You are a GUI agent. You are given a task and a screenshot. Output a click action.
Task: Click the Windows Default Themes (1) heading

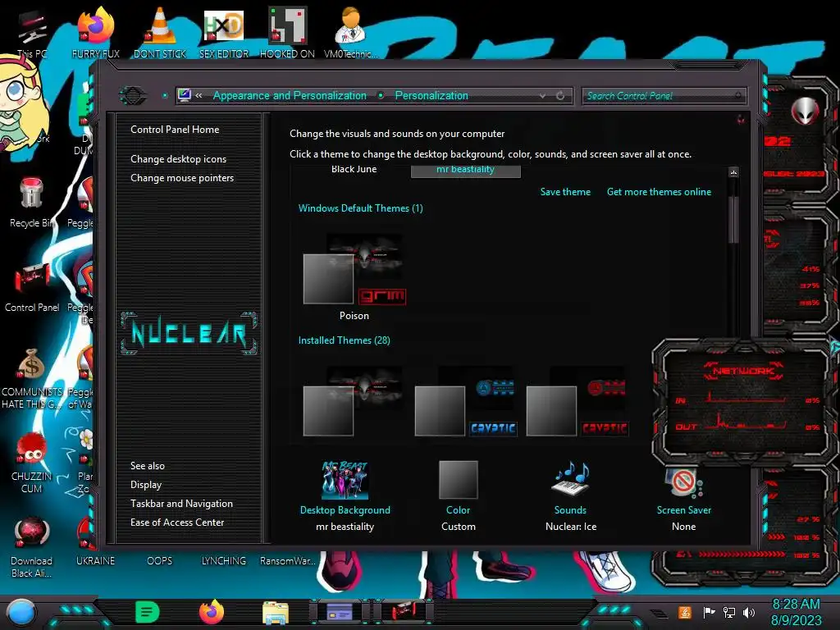pos(361,208)
